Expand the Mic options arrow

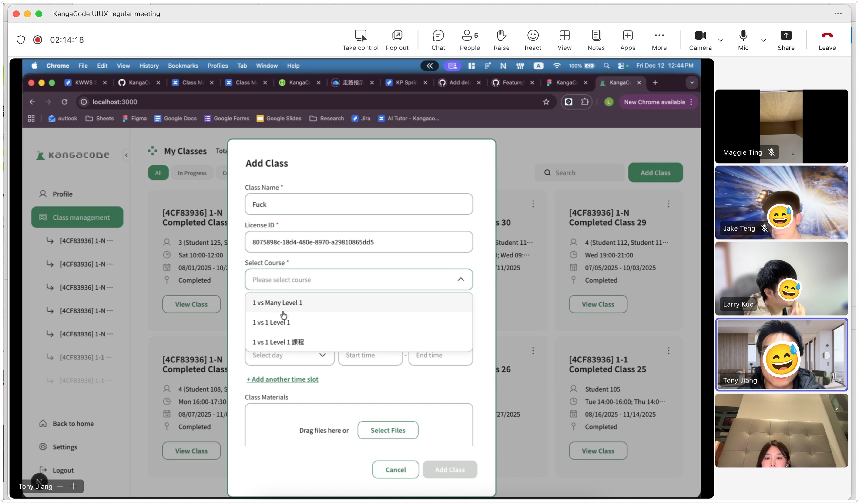click(x=764, y=40)
